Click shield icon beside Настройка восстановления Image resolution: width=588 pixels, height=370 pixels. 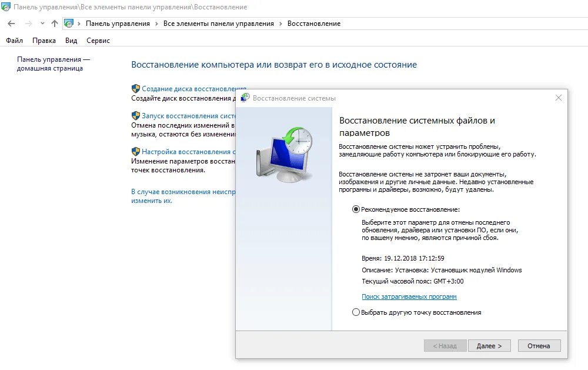(x=136, y=152)
